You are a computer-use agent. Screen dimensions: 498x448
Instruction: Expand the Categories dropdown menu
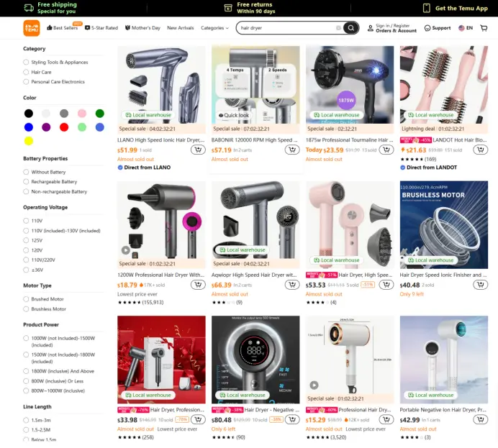tap(214, 28)
